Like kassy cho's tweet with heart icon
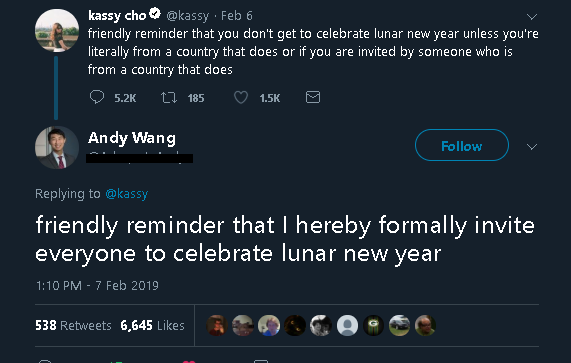Viewport: 571px width, 363px height. tap(241, 97)
